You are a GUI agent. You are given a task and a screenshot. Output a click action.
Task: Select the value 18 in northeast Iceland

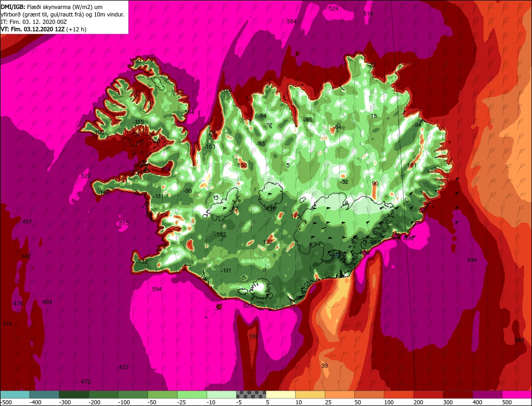coord(373,116)
